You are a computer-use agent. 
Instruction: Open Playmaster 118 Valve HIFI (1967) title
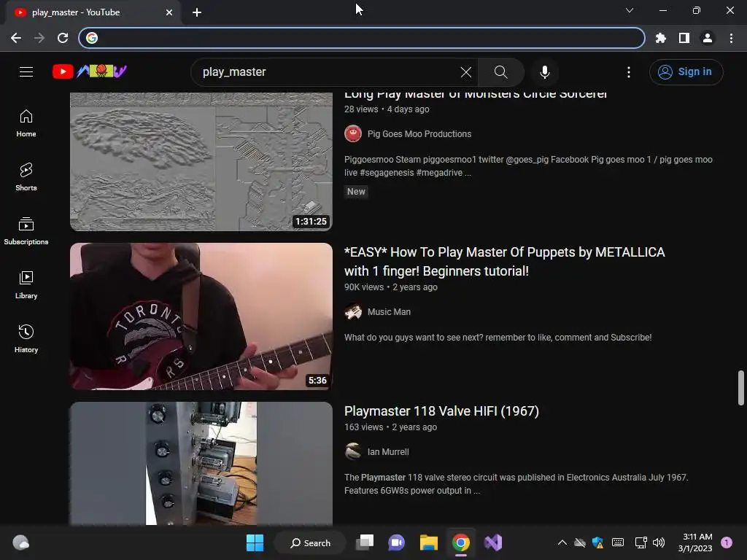click(441, 411)
